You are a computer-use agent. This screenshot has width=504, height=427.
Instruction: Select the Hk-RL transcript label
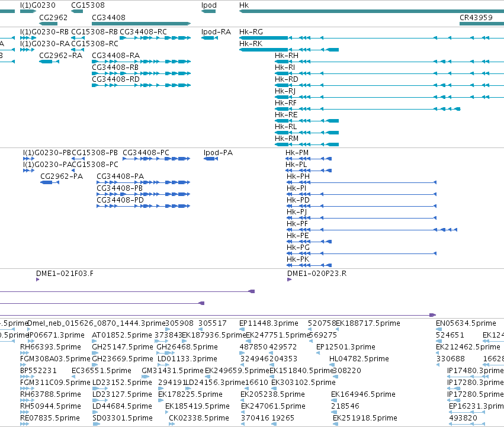point(285,127)
